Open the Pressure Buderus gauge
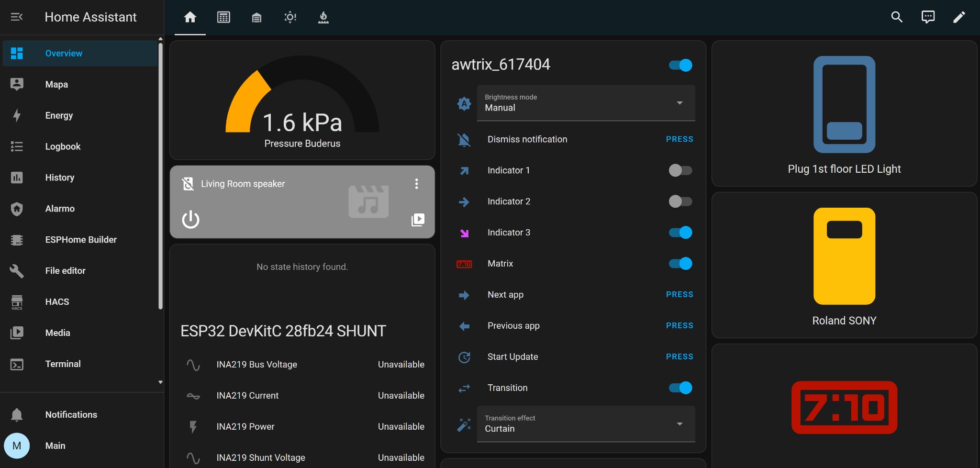Image resolution: width=980 pixels, height=468 pixels. pyautogui.click(x=302, y=100)
